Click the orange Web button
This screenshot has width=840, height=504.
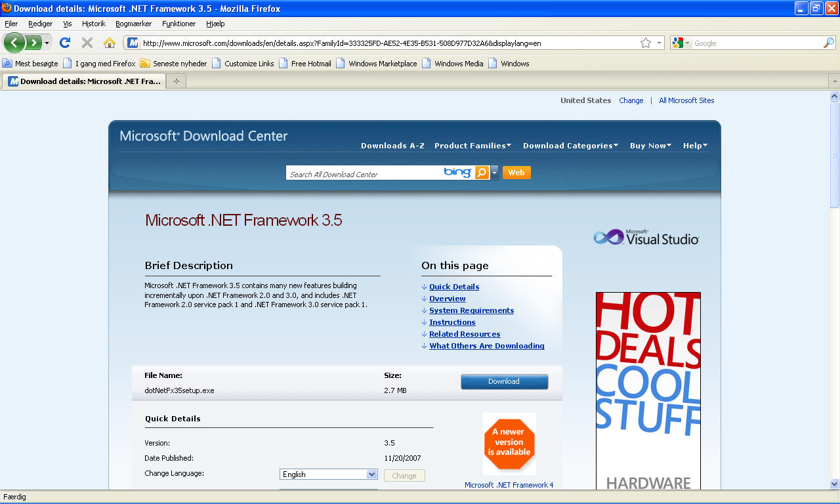(x=516, y=173)
